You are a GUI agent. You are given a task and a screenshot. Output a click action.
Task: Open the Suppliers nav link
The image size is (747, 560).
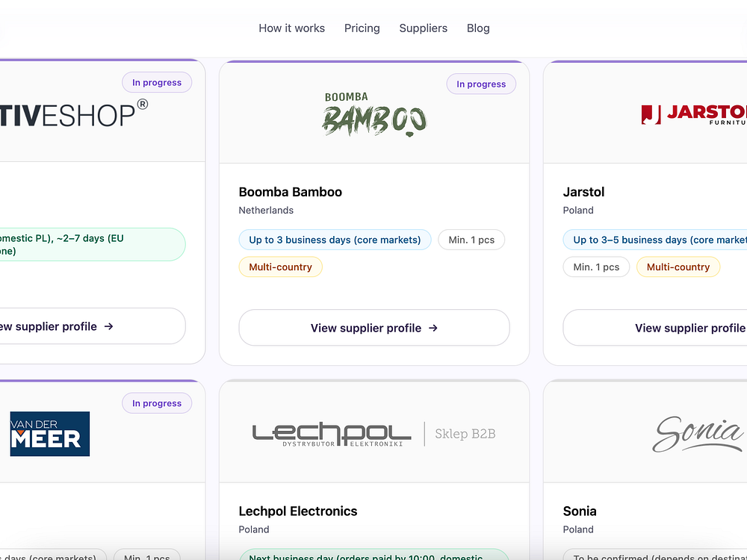pyautogui.click(x=423, y=28)
